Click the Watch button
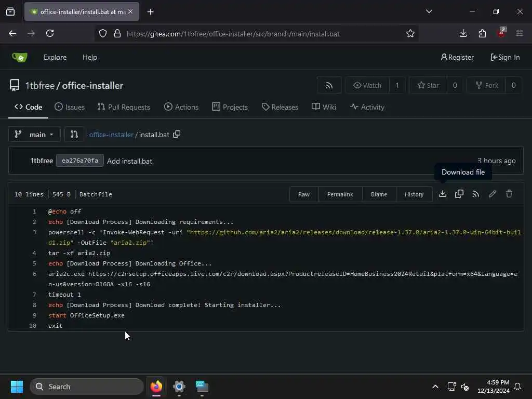This screenshot has height=399, width=532. [367, 85]
